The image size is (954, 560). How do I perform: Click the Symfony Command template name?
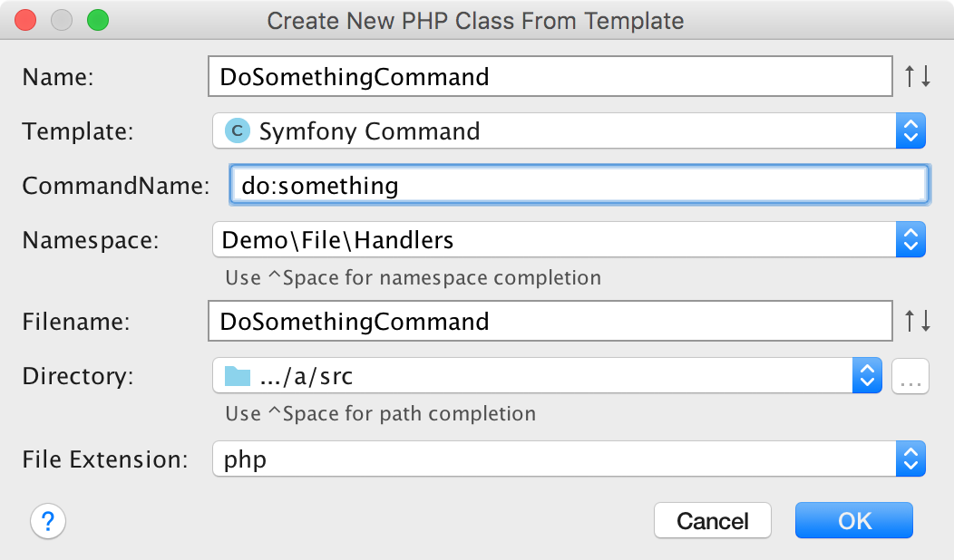(369, 130)
